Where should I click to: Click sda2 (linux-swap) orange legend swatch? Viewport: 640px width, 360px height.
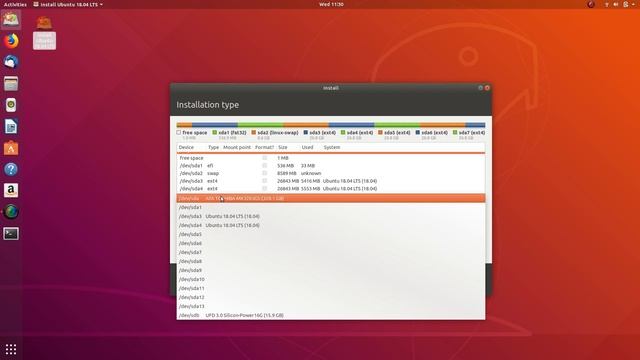point(253,133)
